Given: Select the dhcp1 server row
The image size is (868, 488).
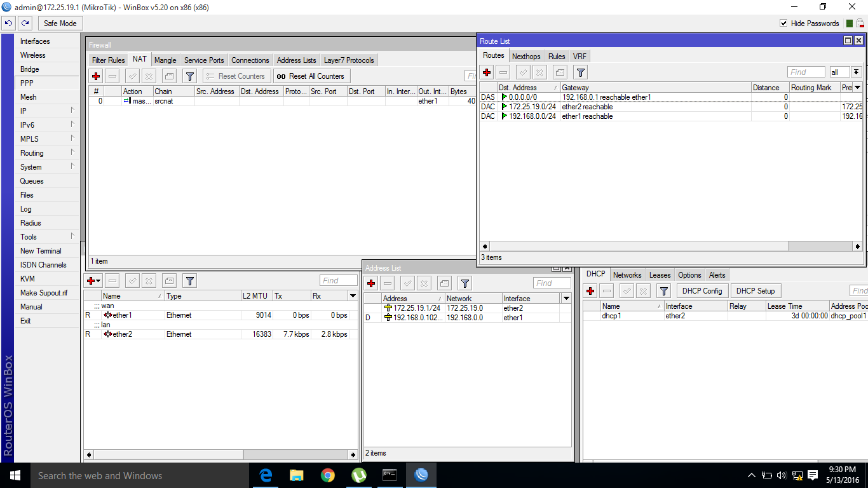Looking at the screenshot, I should [x=725, y=316].
